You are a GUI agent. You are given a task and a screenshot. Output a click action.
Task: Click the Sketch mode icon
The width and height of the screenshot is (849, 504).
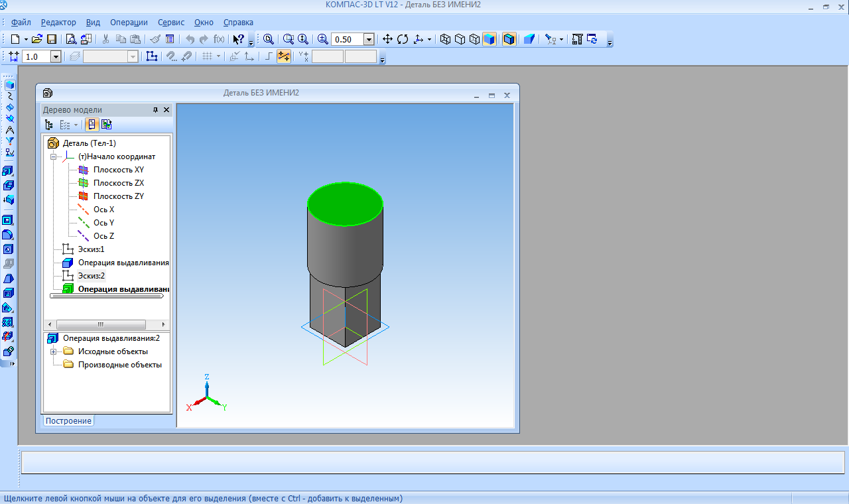pyautogui.click(x=151, y=57)
